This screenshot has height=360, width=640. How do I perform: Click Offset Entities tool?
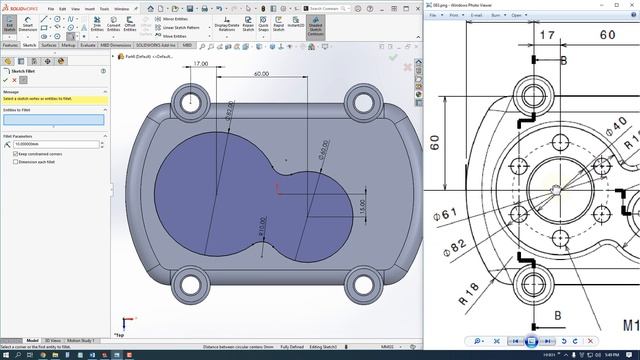pyautogui.click(x=130, y=24)
